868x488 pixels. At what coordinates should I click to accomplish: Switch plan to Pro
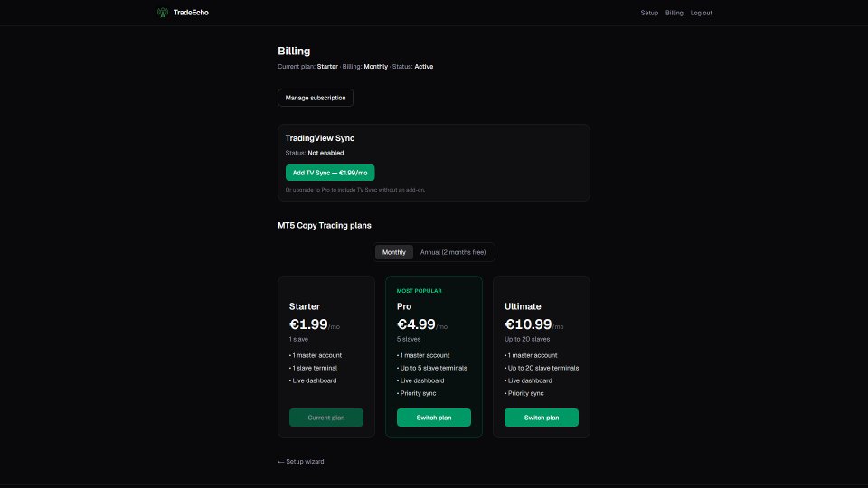click(x=434, y=418)
